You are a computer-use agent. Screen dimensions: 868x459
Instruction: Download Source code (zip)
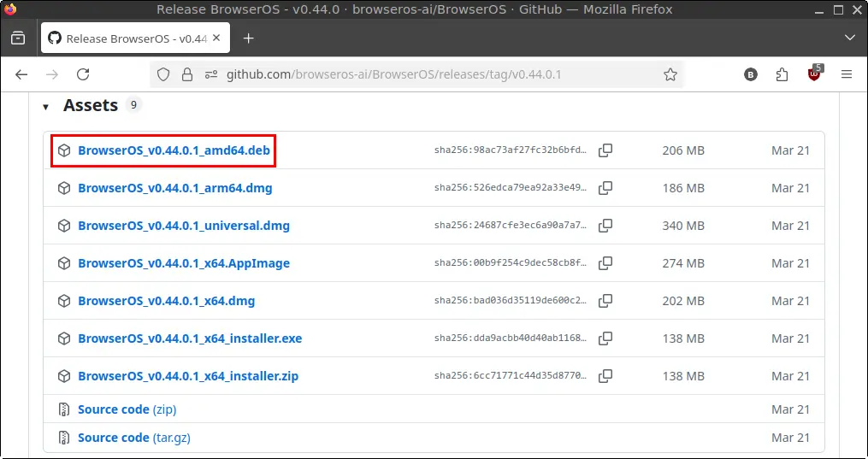click(127, 409)
